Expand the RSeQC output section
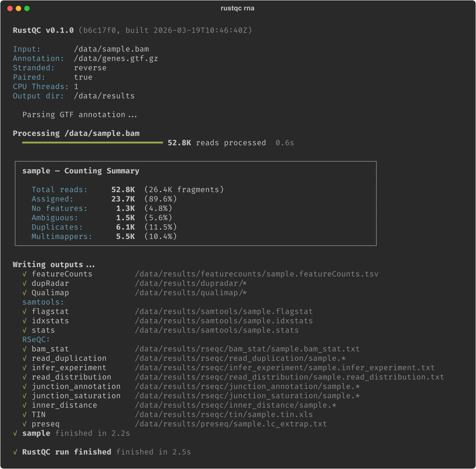The image size is (476, 469). point(35,340)
